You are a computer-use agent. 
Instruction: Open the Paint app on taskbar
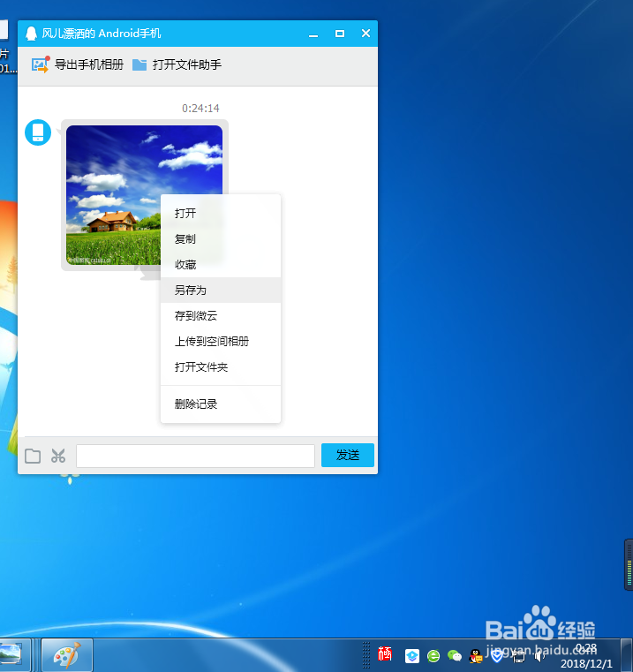pyautogui.click(x=67, y=655)
